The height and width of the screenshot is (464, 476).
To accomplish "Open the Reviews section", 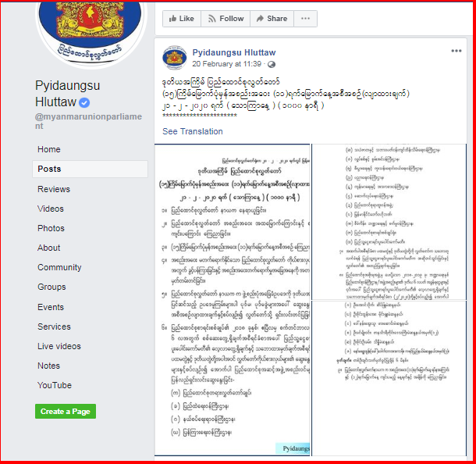I will (x=54, y=189).
